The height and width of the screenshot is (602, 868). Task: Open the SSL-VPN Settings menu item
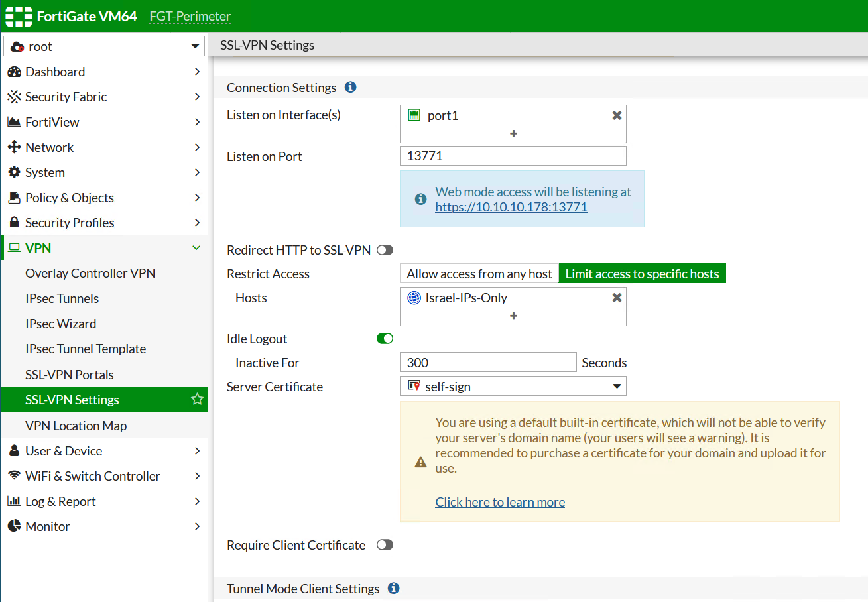(x=104, y=400)
